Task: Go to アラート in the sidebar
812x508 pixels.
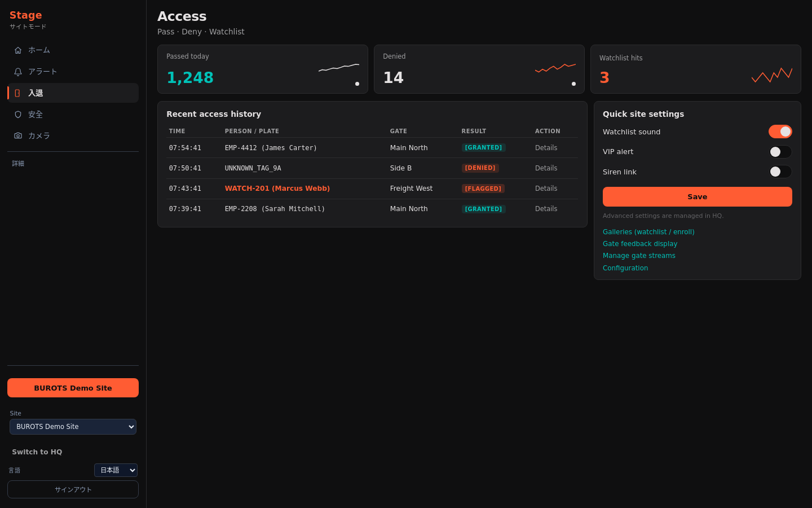Action: 73,72
